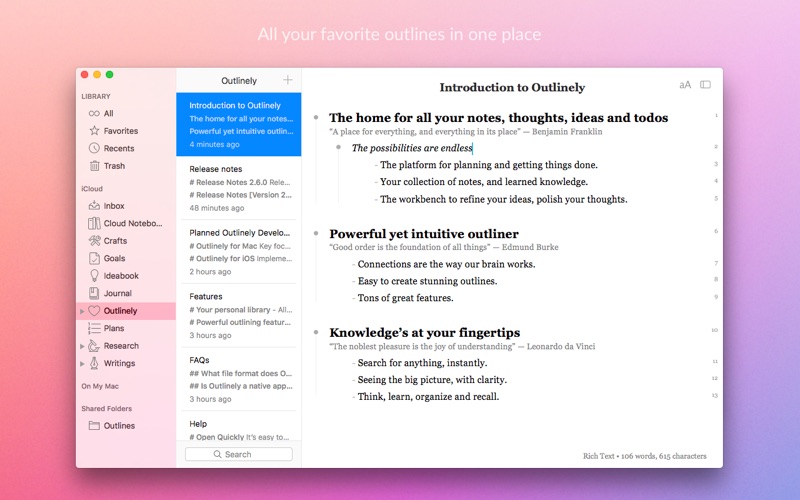The width and height of the screenshot is (800, 500).
Task: Click the Recents clock icon
Action: (x=94, y=148)
